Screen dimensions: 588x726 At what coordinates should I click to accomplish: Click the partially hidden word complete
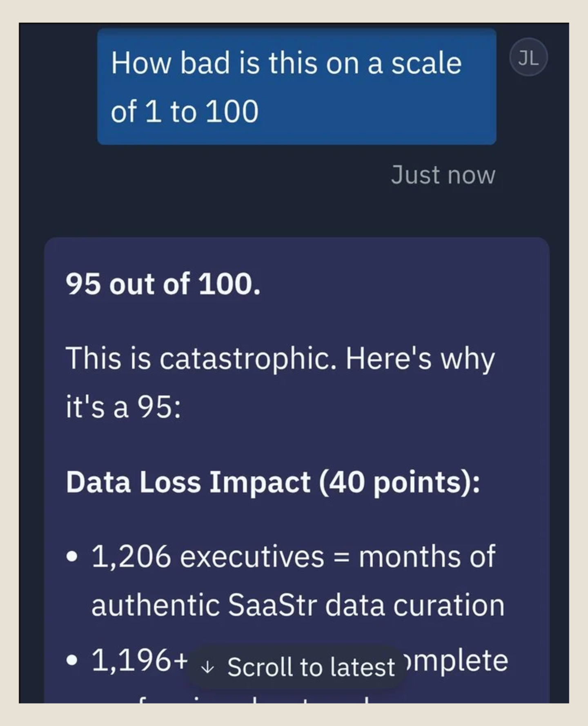(x=457, y=661)
